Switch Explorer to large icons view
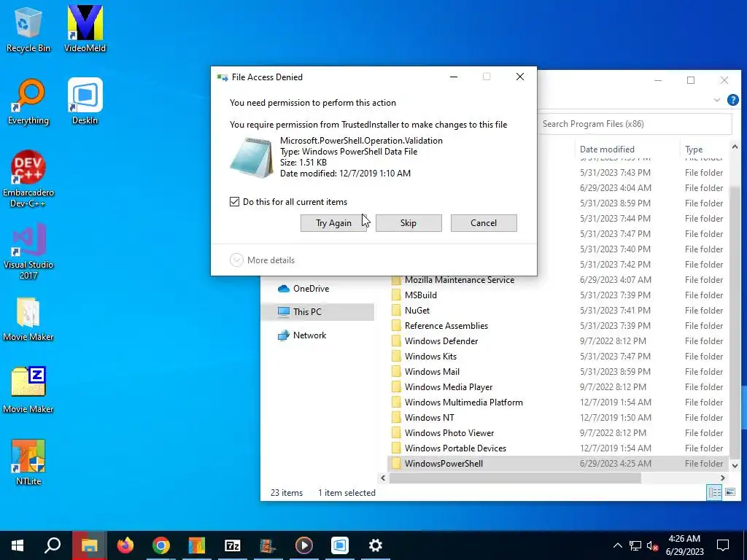The height and width of the screenshot is (560, 747). 729,492
